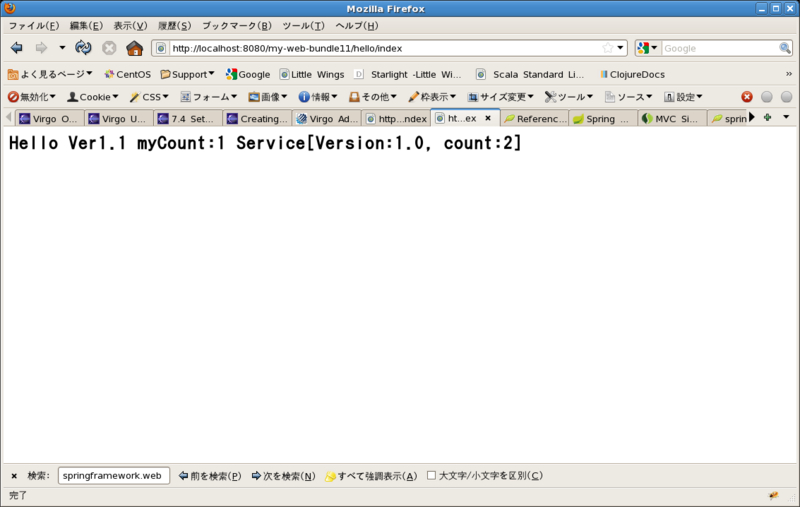
Task: Open the ファイル menu
Action: click(x=34, y=26)
